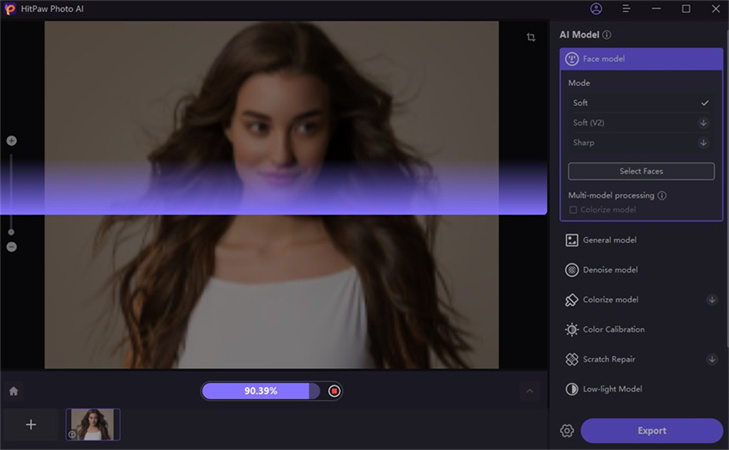Viewport: 729px width, 450px height.
Task: Close the HitPaw window
Action: coord(716,8)
